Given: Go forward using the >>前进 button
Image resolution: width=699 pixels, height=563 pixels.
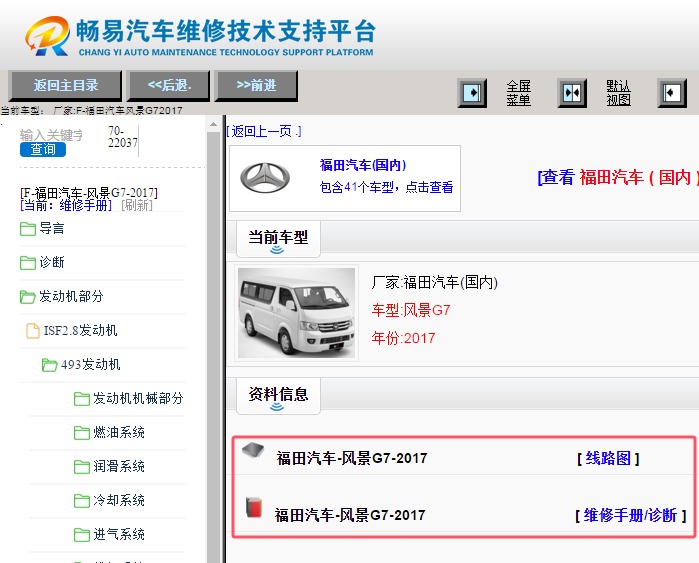Looking at the screenshot, I should [x=256, y=86].
